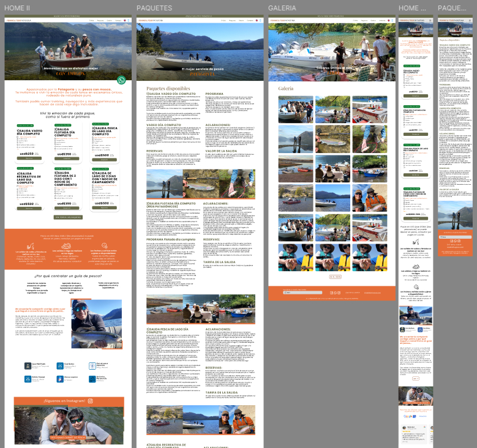The height and width of the screenshot is (448, 477).
Task: Click the Fishing & Tour Patagonia logo in PAQUETES frame
Action: (151, 20)
